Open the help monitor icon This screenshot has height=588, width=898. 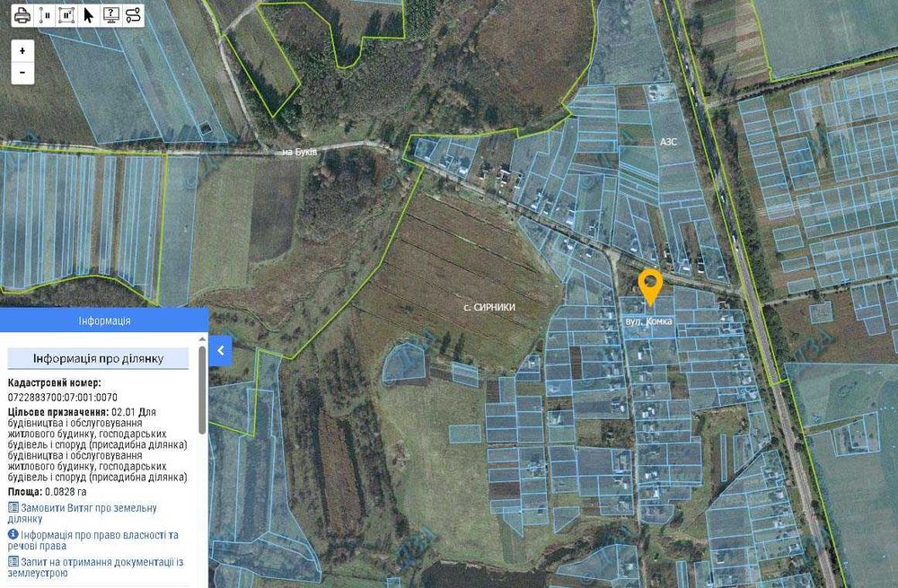(111, 15)
